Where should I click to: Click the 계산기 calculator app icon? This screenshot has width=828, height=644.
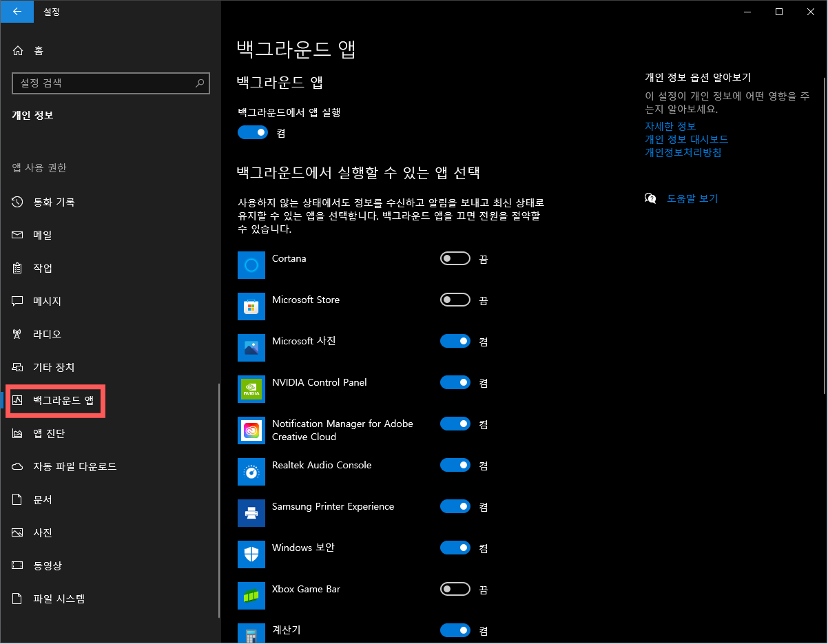point(251,633)
